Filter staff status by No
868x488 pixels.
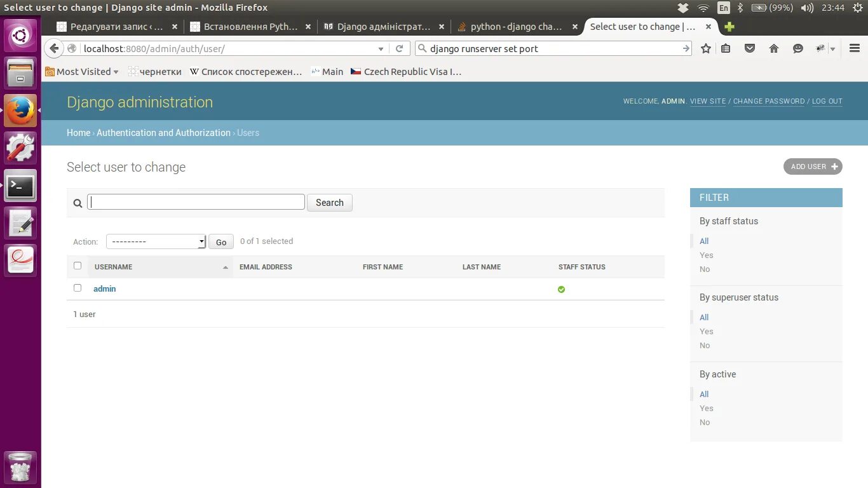[705, 269]
